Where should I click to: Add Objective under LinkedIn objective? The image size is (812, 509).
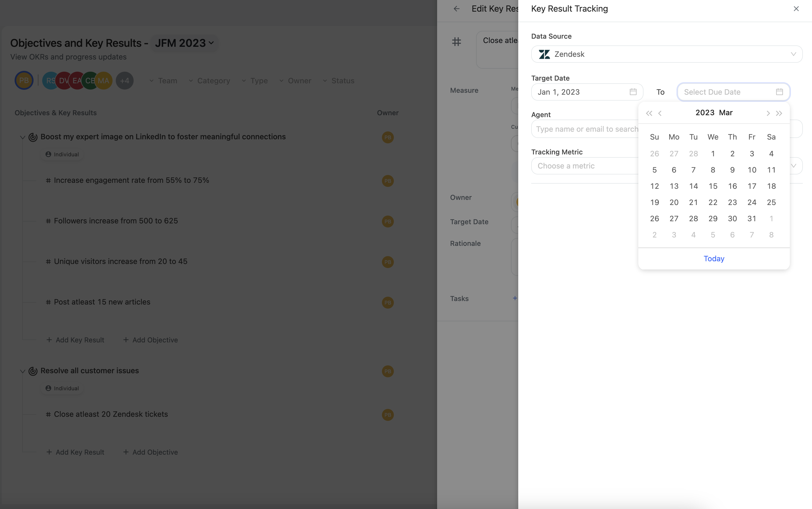[x=150, y=340]
